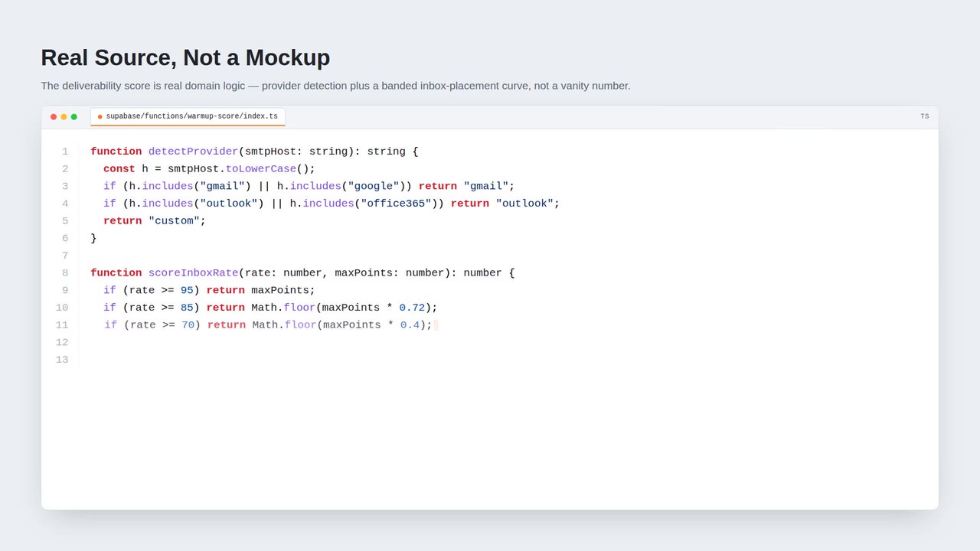Click the toLowerCase method call
The width and height of the screenshot is (980, 551).
(x=260, y=169)
